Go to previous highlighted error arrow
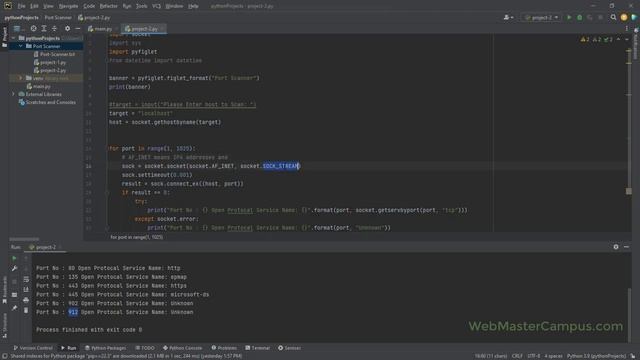Viewport: 640px width, 360px height. 619,40
